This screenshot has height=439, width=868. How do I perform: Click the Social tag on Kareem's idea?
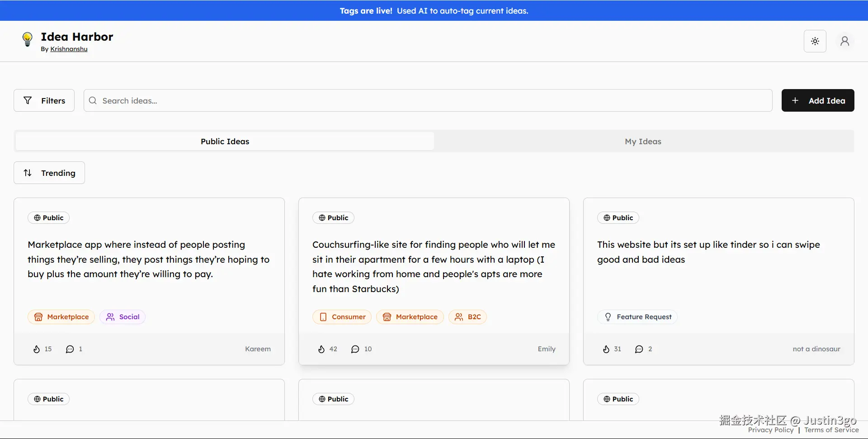point(123,317)
